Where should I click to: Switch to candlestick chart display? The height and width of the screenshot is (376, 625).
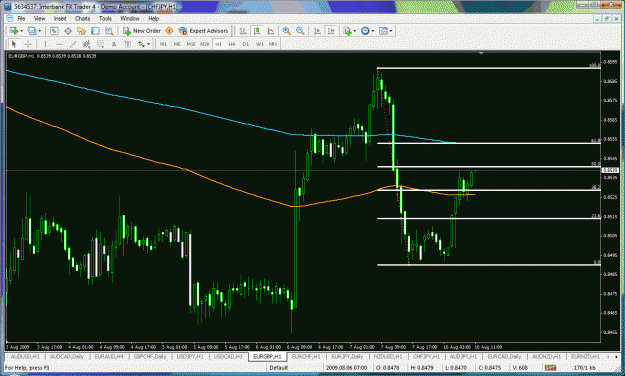point(257,31)
